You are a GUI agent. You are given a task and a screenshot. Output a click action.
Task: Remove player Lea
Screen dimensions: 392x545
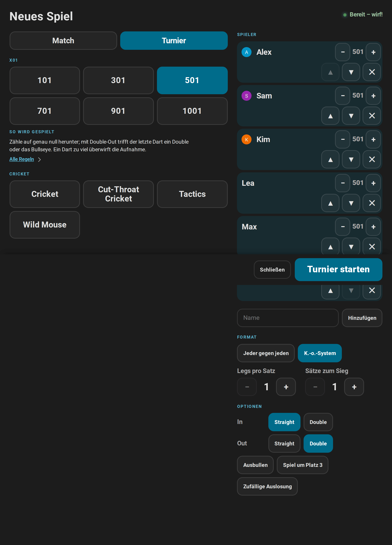[x=372, y=203]
